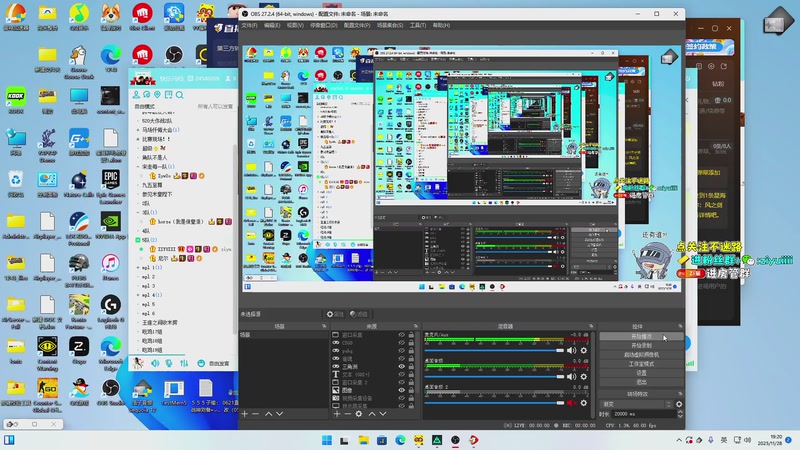The image size is (800, 450).
Task: Open the mixer sliders icon in chat bottom bar
Action: [184, 363]
